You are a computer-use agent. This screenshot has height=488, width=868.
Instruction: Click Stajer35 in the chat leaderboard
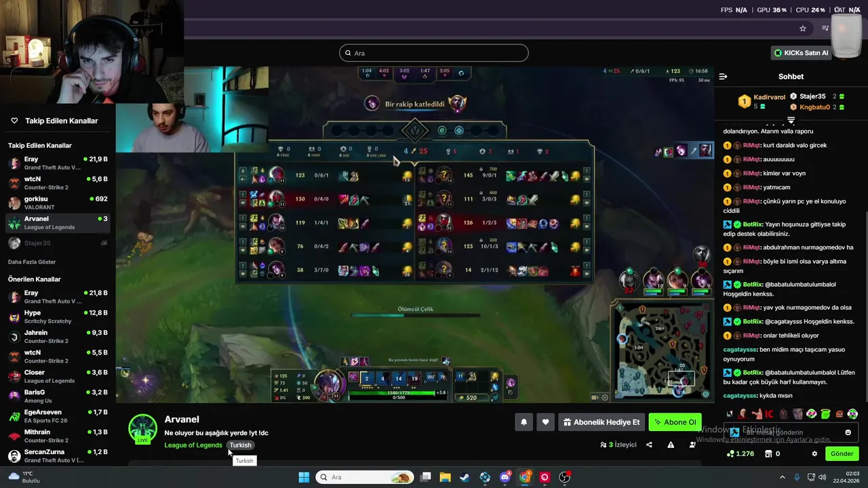[x=817, y=96]
